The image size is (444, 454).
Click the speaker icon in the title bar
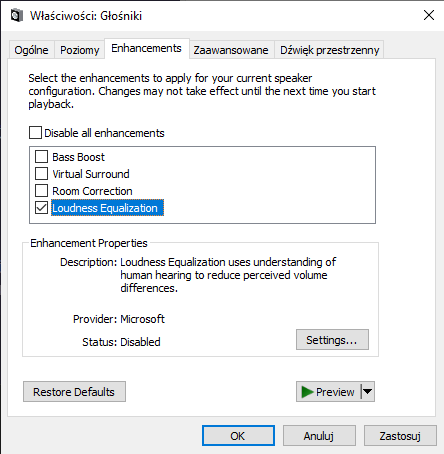pyautogui.click(x=17, y=15)
